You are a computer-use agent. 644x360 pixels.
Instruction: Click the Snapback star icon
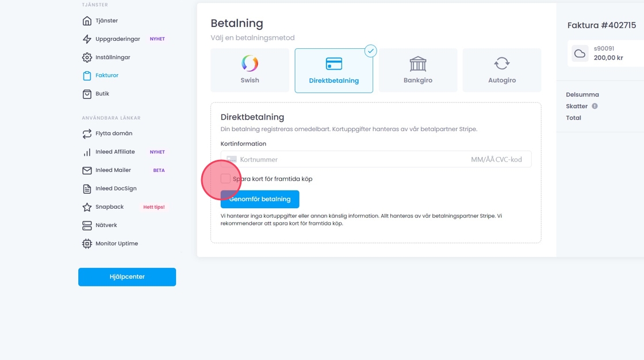(x=87, y=207)
